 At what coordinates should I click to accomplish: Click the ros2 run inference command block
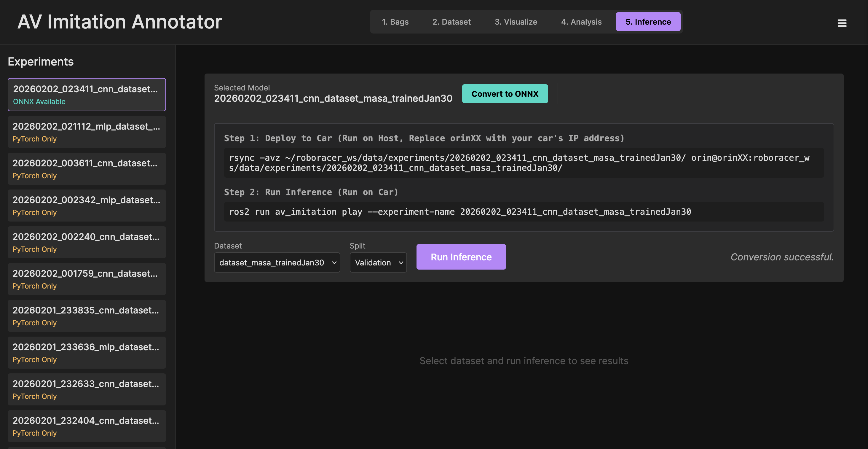tap(523, 212)
